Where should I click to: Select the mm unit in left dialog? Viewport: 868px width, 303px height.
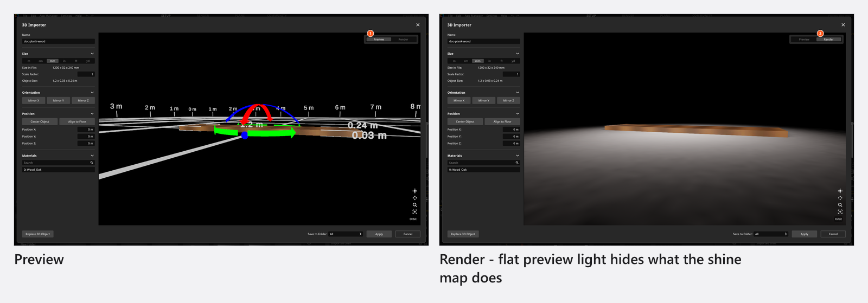tap(53, 61)
